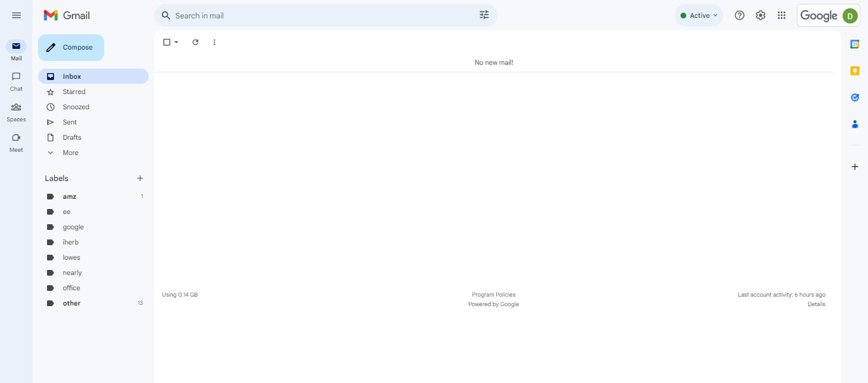This screenshot has height=383, width=868.
Task: Open Google Calendar side panel
Action: point(855,44)
